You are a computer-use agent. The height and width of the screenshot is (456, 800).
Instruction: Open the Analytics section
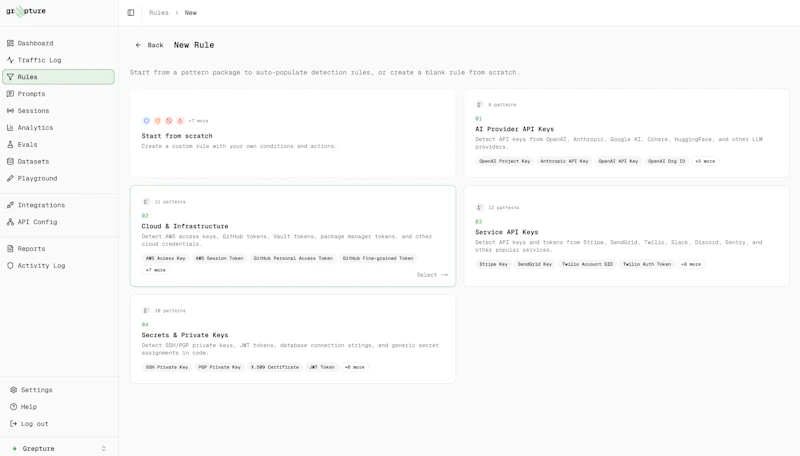59,128
